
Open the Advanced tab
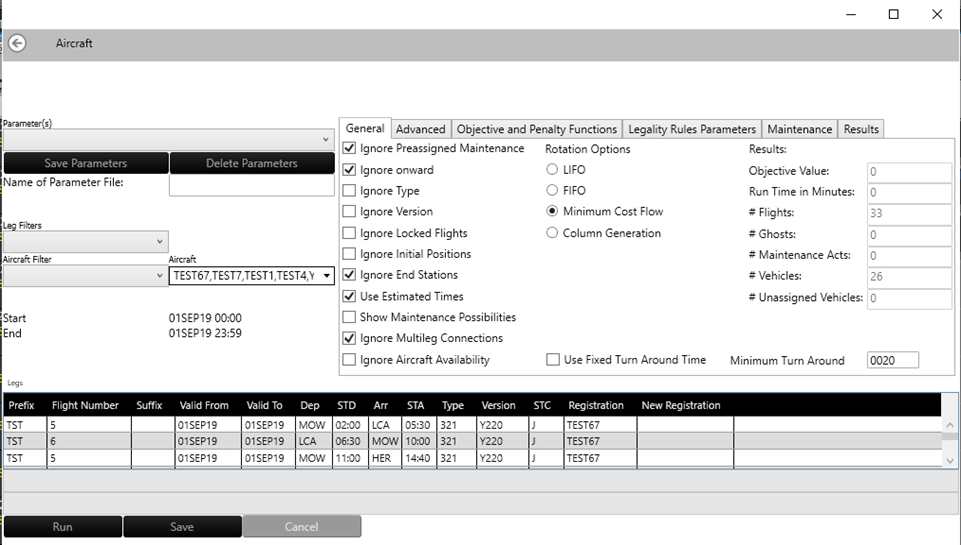[420, 129]
